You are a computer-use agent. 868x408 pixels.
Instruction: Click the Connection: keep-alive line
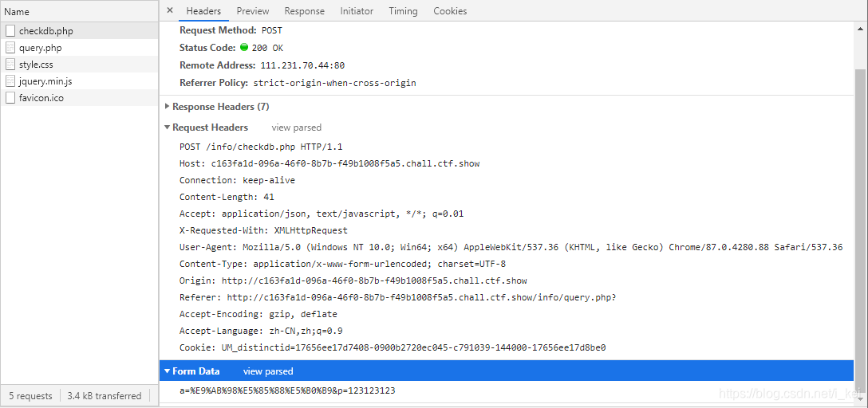237,180
